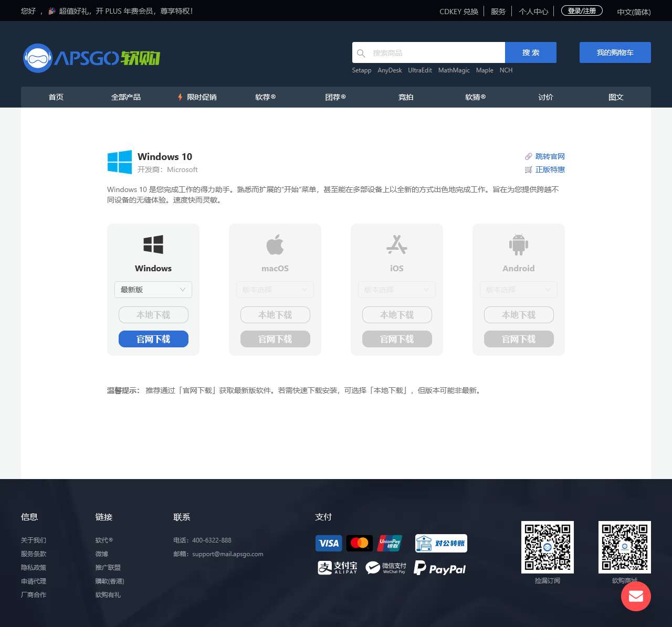Open the red mail contact bubble
Viewport: 672px width, 627px height.
click(x=636, y=596)
